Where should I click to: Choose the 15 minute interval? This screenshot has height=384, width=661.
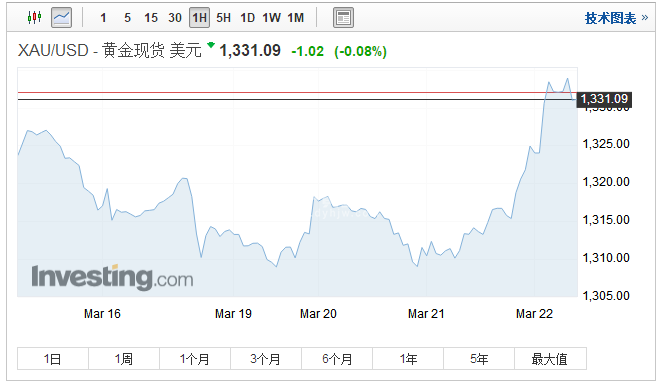(x=150, y=18)
